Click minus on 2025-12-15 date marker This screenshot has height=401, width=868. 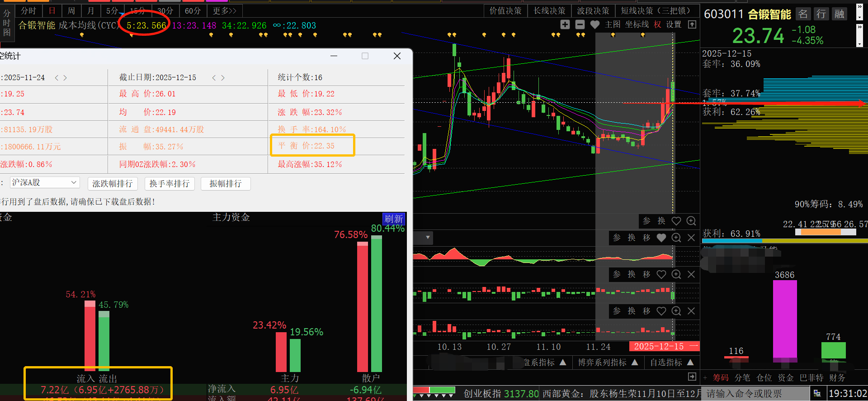coord(694,346)
